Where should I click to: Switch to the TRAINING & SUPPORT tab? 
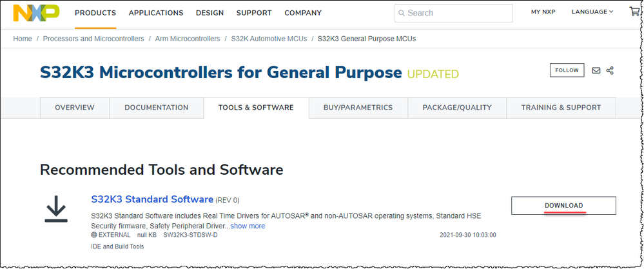(561, 108)
